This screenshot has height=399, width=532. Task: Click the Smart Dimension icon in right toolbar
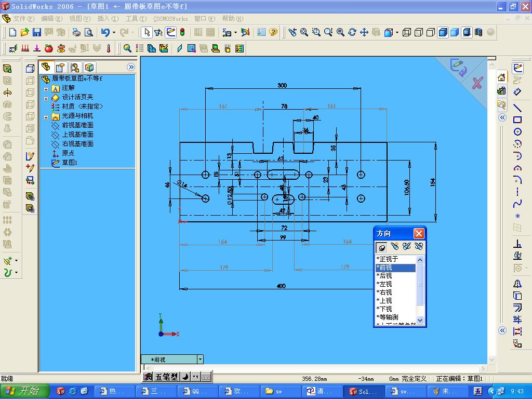(x=517, y=91)
